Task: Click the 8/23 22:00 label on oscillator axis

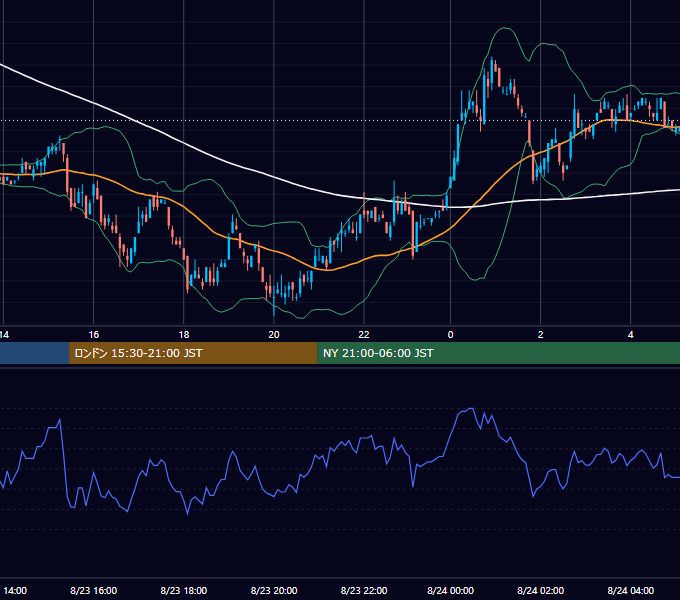Action: point(364,590)
